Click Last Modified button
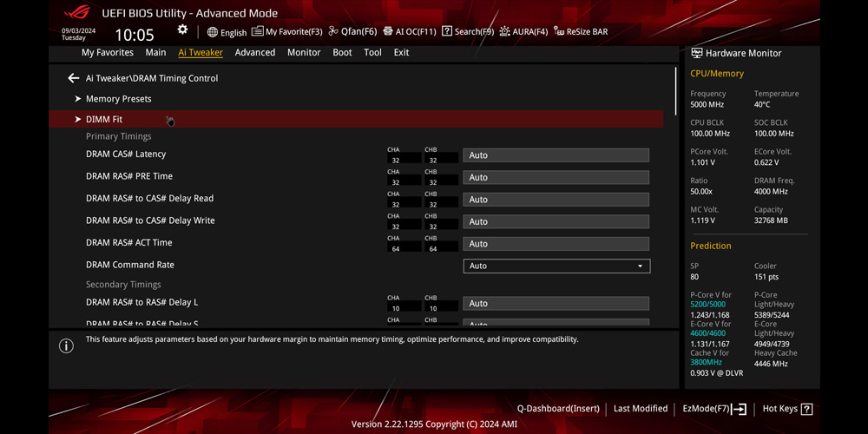 point(641,409)
